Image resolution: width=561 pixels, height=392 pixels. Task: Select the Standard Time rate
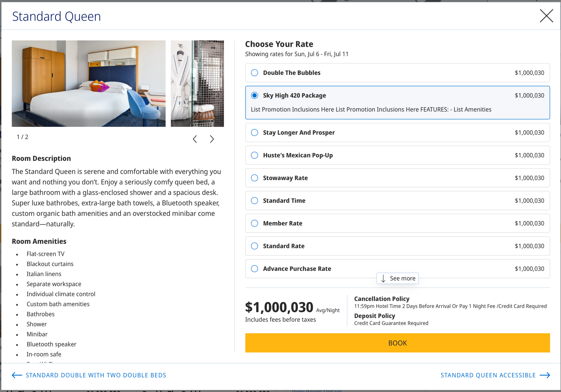(x=254, y=201)
